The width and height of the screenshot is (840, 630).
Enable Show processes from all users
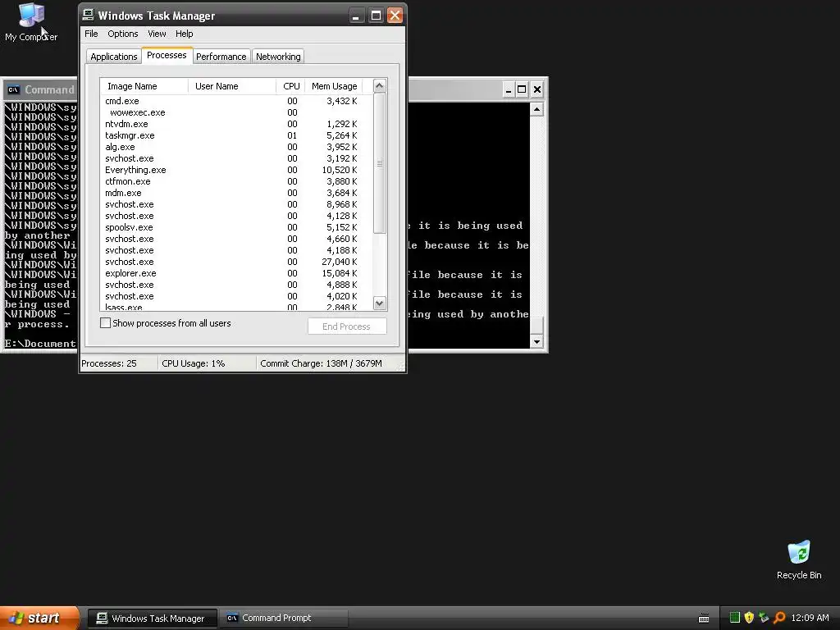coord(106,323)
